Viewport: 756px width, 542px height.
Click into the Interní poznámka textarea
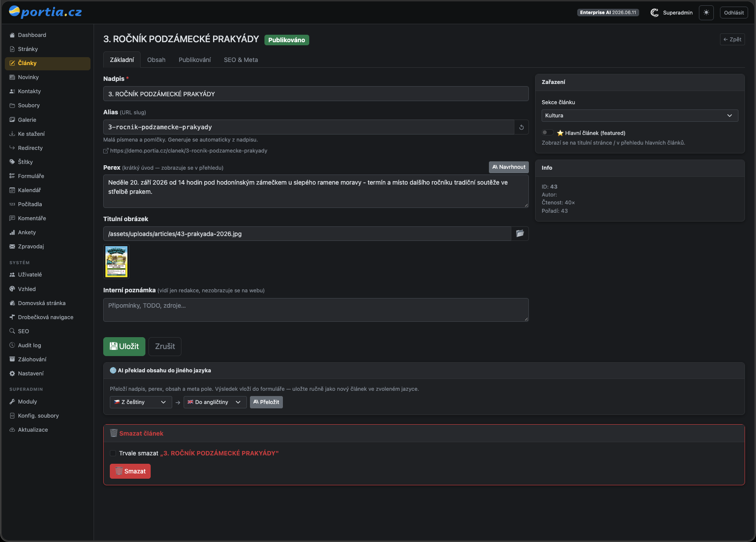(316, 310)
